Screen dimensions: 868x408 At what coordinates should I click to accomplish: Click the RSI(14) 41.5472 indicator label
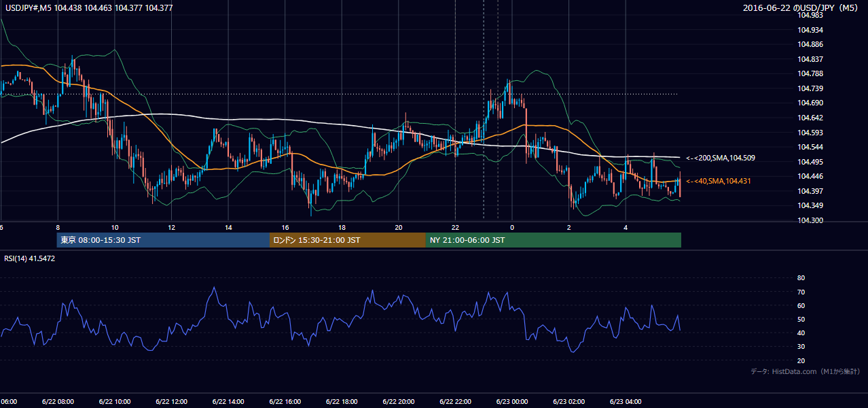(x=30, y=258)
